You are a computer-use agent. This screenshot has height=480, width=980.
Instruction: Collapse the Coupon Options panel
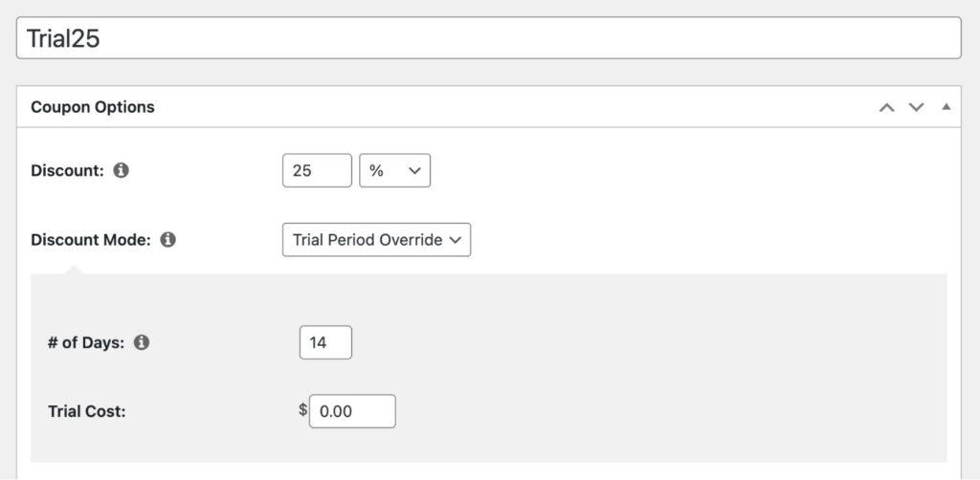947,107
